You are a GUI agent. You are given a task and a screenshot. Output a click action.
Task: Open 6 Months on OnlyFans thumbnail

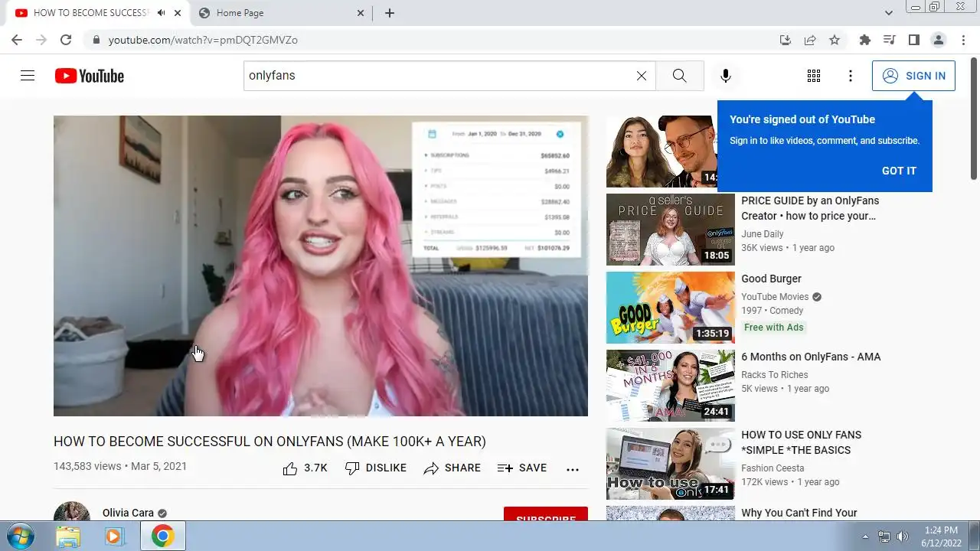(671, 386)
